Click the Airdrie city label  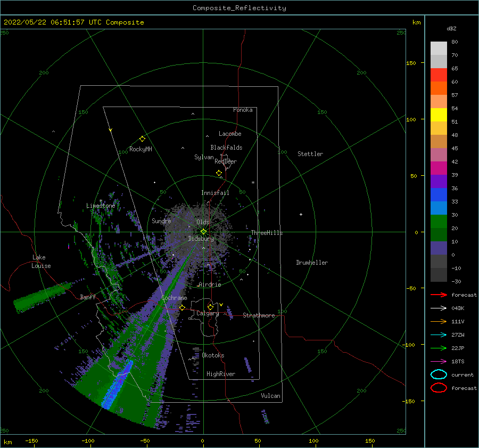210,284
